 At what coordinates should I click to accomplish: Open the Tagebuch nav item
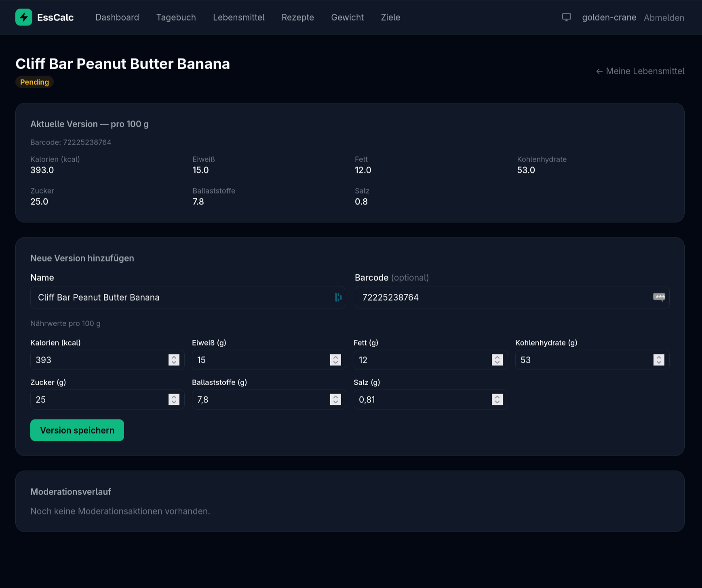176,17
